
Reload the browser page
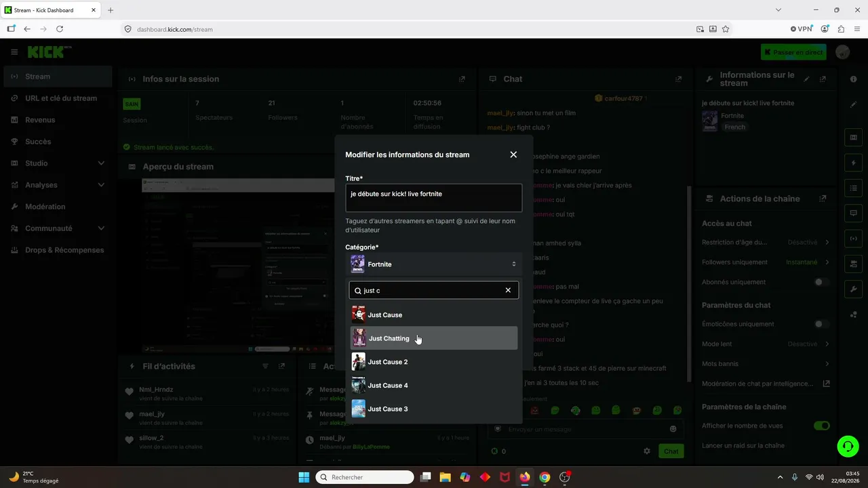pos(60,29)
